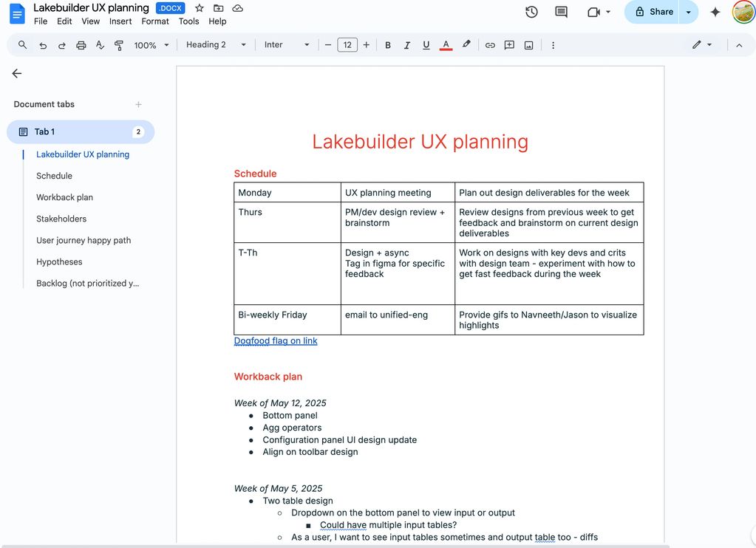756x548 pixels.
Task: Rename document title field
Action: click(91, 7)
